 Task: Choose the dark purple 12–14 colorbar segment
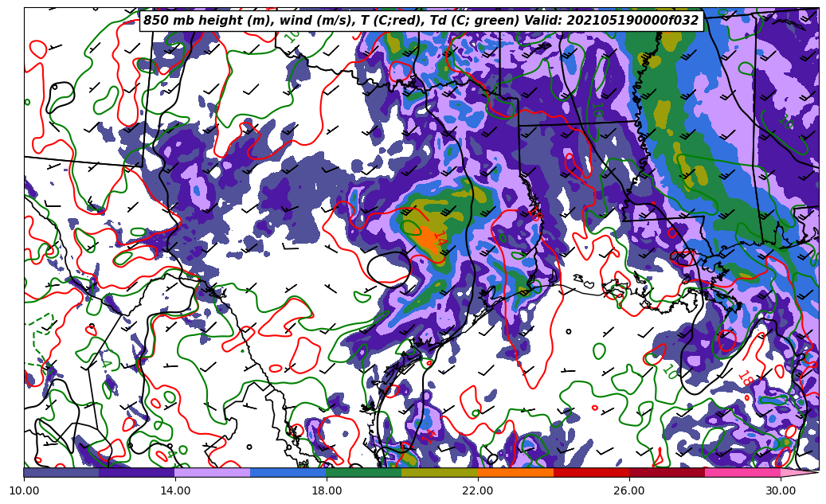(x=137, y=472)
